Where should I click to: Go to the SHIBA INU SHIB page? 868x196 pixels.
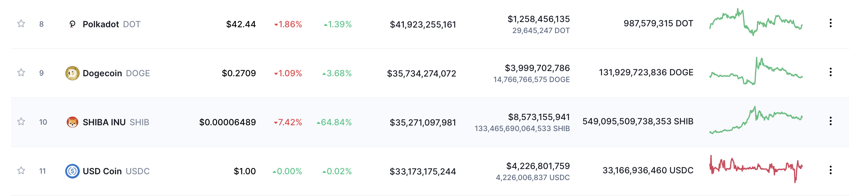click(x=116, y=122)
